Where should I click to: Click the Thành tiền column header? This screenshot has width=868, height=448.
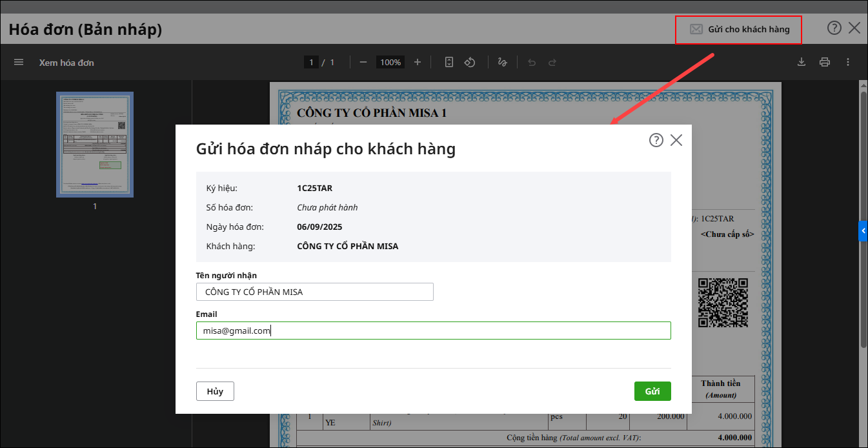pyautogui.click(x=721, y=389)
